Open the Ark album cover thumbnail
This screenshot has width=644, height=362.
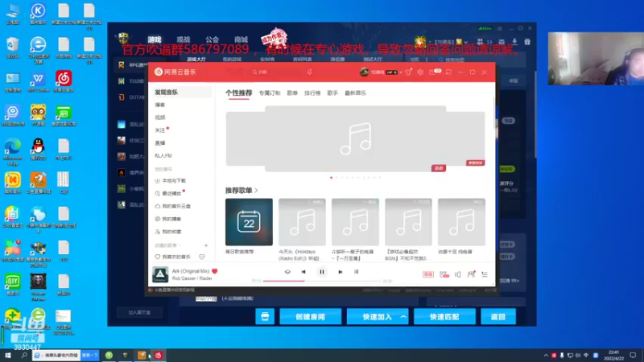160,274
